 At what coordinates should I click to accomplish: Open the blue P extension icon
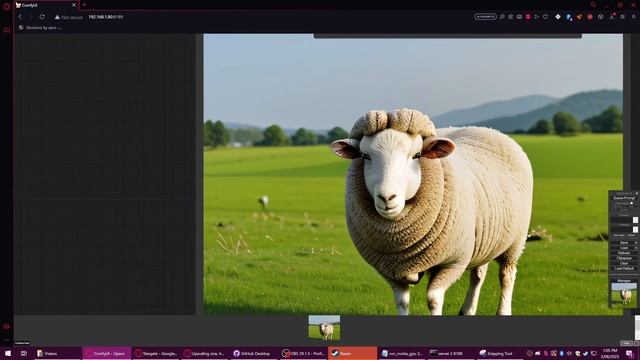pyautogui.click(x=569, y=17)
